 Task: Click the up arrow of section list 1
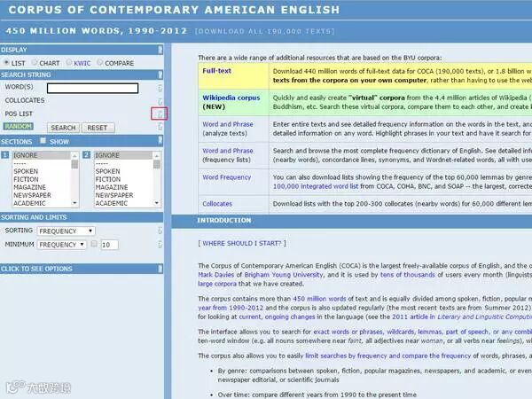(74, 156)
